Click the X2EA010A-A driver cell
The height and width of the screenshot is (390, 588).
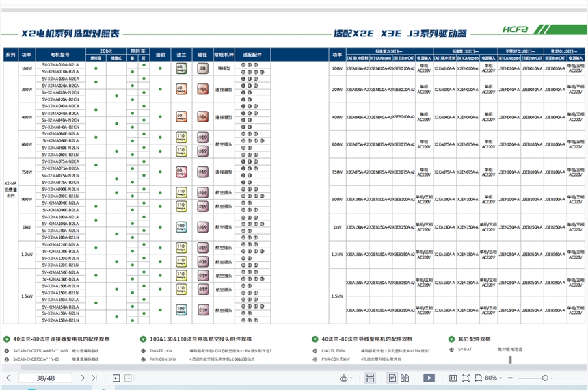444,68
